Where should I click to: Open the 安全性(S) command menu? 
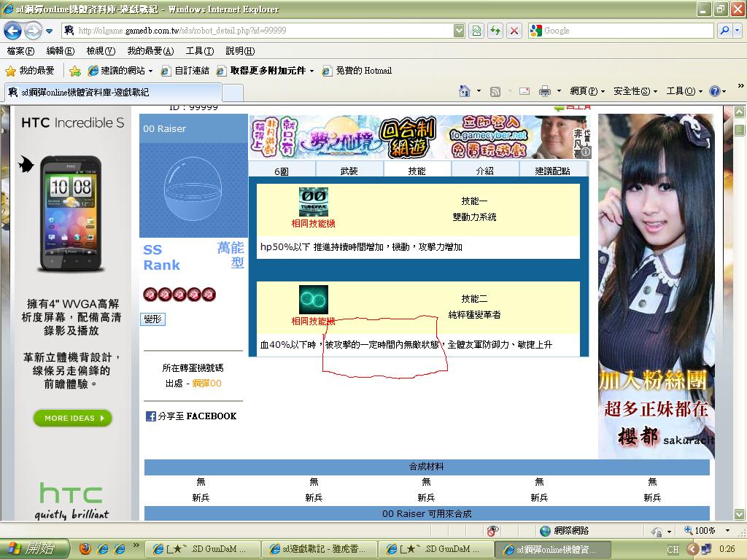click(635, 91)
